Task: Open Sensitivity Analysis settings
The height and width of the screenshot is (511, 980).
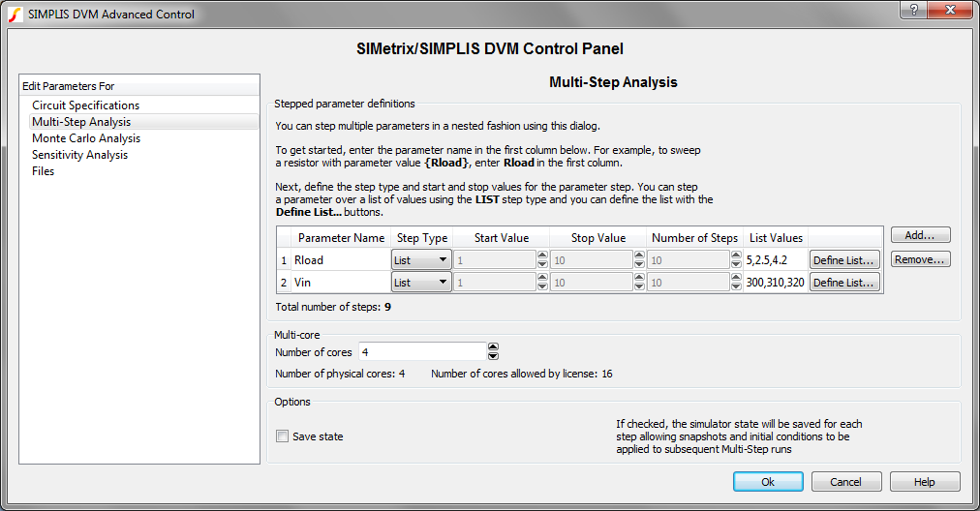Action: (x=79, y=155)
